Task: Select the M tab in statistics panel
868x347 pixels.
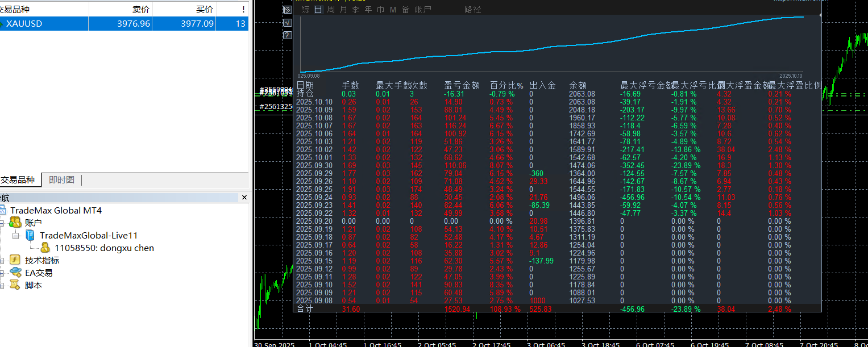Action: point(393,10)
